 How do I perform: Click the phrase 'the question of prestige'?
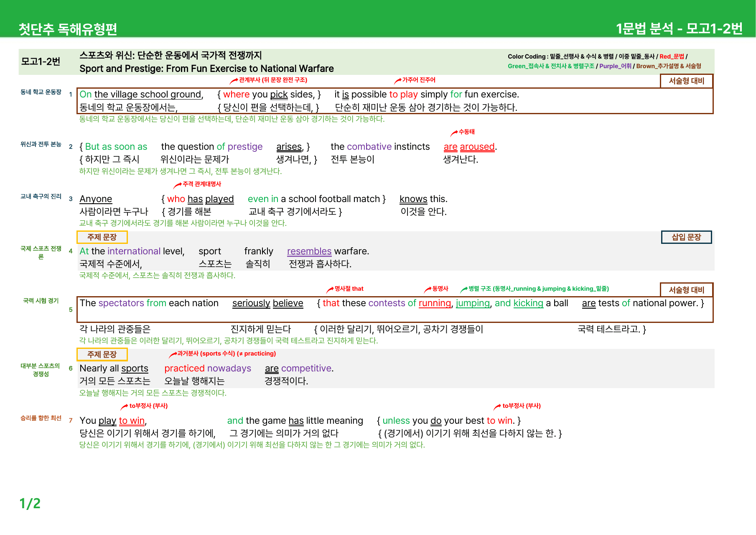coord(212,147)
